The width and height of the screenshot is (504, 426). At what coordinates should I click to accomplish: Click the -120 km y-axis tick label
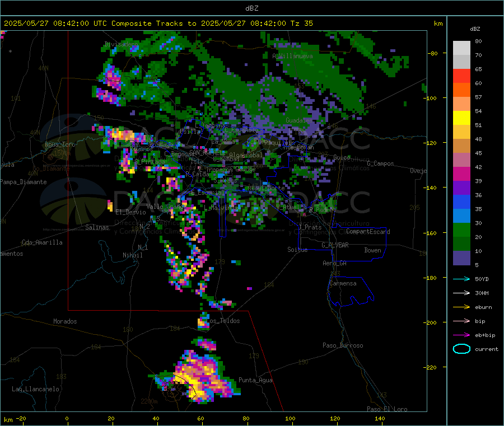431,143
